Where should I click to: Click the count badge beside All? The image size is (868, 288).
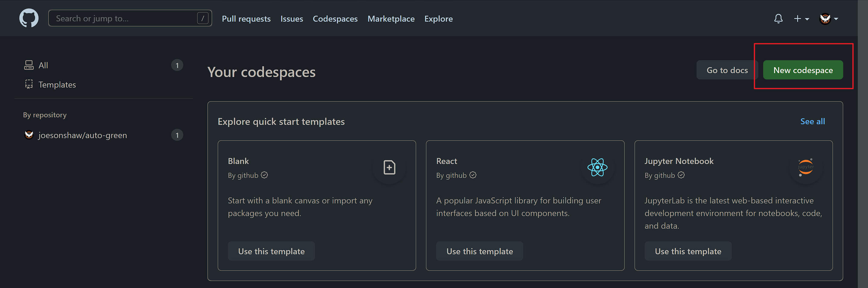[177, 65]
